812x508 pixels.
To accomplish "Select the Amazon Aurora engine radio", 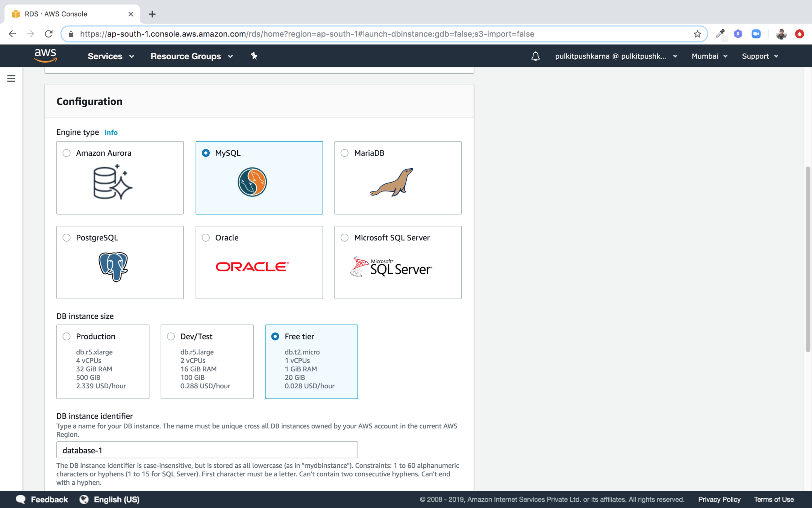I will pos(67,153).
